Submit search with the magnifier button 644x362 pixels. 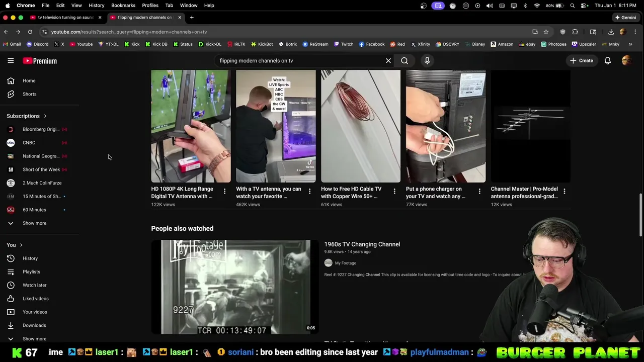(x=405, y=61)
